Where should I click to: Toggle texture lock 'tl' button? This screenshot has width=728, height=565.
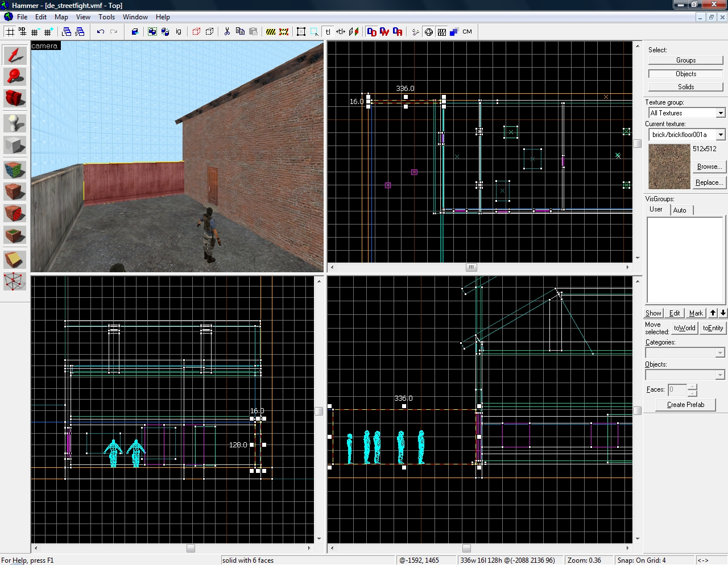click(328, 32)
